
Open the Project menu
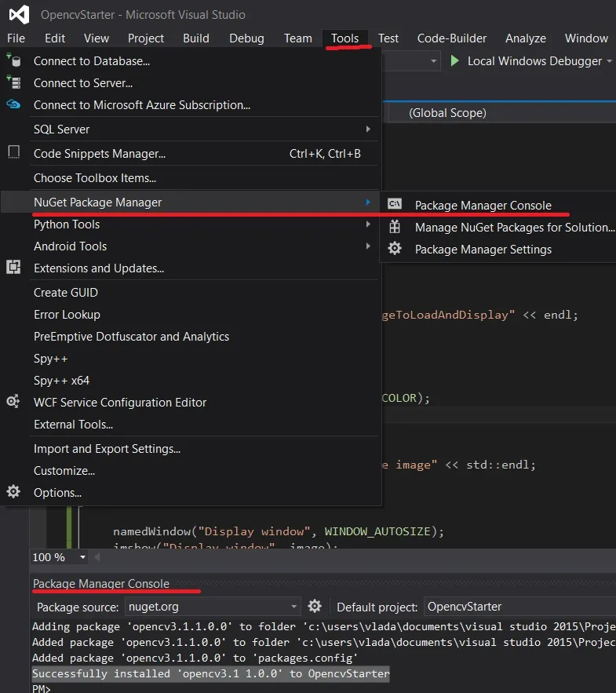point(146,38)
